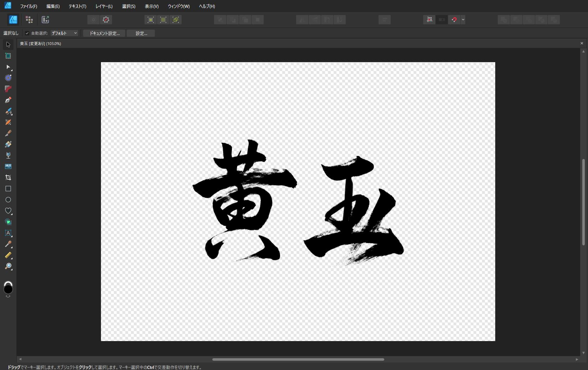Switch to the Pixel Persona
The height and width of the screenshot is (370, 588).
[29, 20]
